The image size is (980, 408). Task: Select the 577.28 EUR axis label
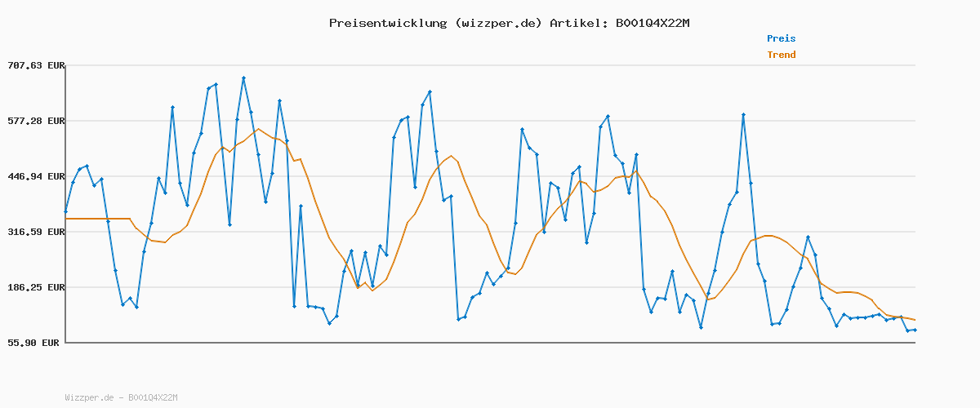click(x=35, y=121)
